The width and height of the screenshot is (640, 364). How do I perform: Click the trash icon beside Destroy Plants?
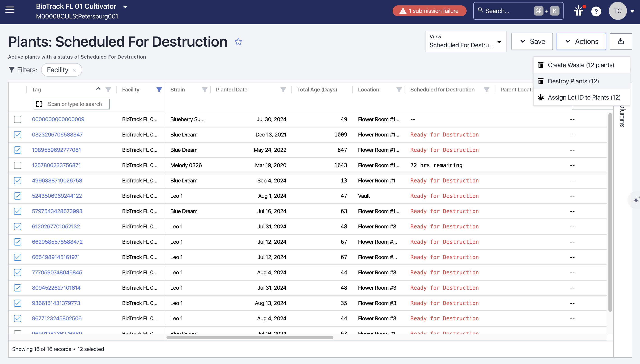(x=541, y=81)
